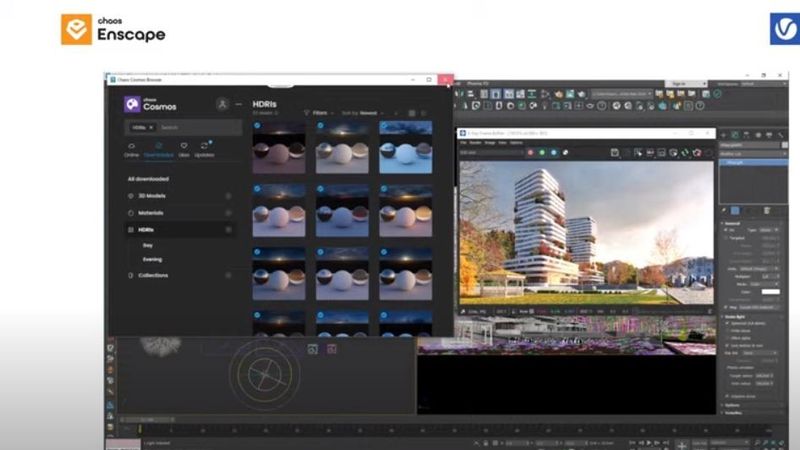
Task: Open the Collections section
Action: [x=153, y=276]
